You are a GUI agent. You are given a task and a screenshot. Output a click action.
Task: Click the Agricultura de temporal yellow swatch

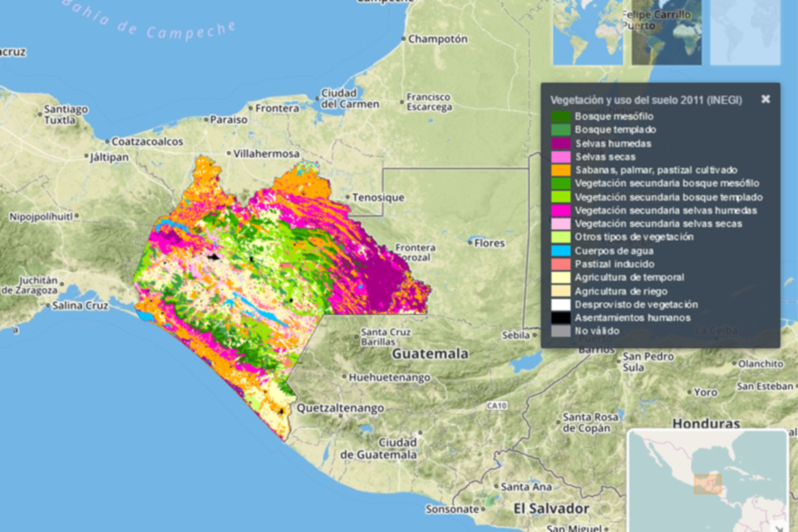pos(561,278)
